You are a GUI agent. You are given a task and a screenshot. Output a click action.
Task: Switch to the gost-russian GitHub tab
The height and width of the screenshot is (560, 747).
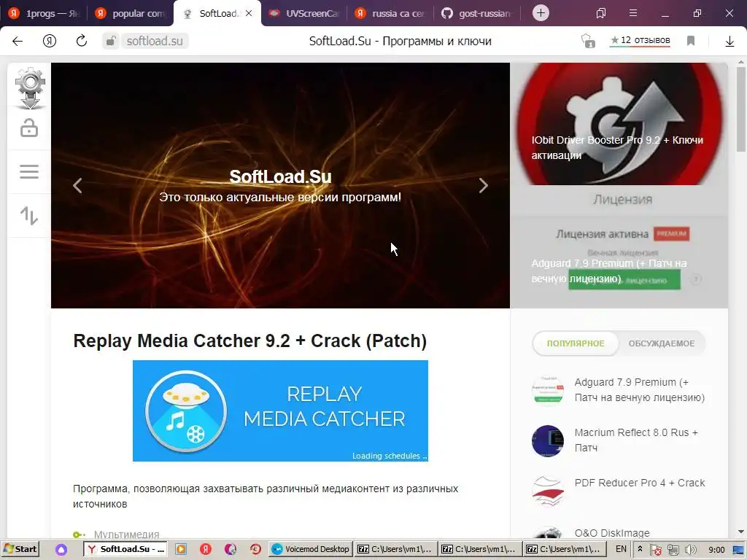(x=476, y=13)
